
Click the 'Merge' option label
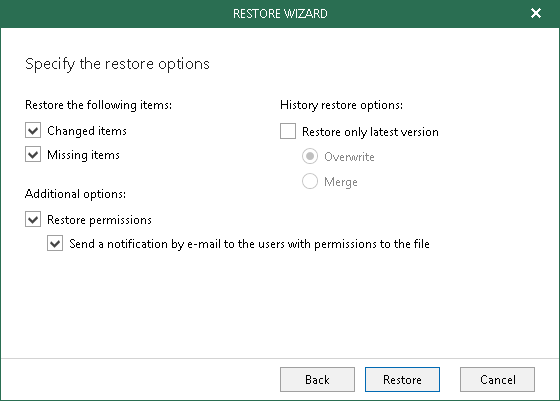pyautogui.click(x=341, y=182)
